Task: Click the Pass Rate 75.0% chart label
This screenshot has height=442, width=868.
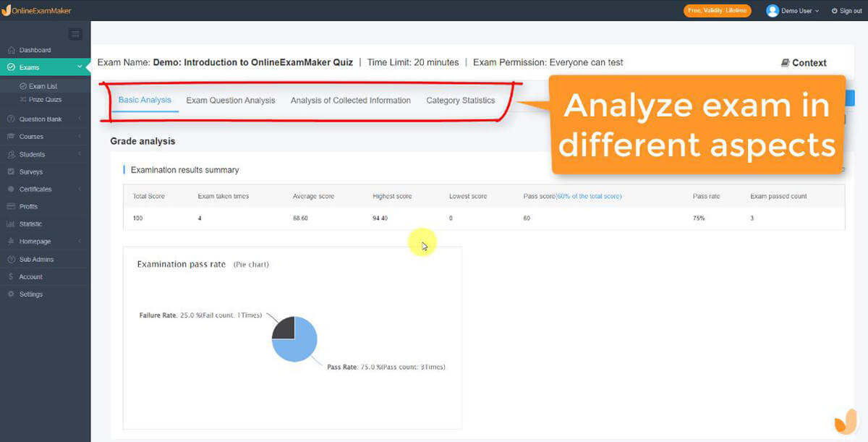Action: point(386,367)
